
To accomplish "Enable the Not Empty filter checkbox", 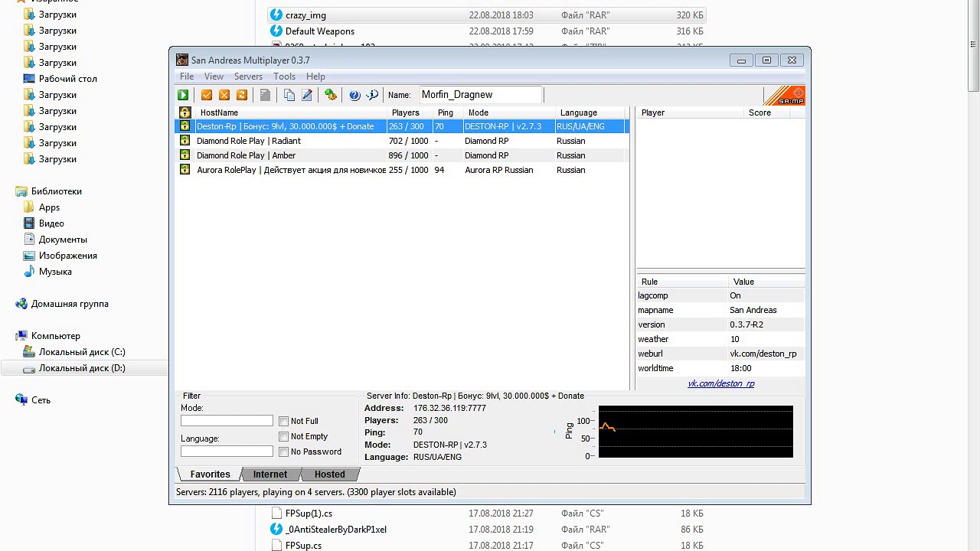I will point(284,436).
